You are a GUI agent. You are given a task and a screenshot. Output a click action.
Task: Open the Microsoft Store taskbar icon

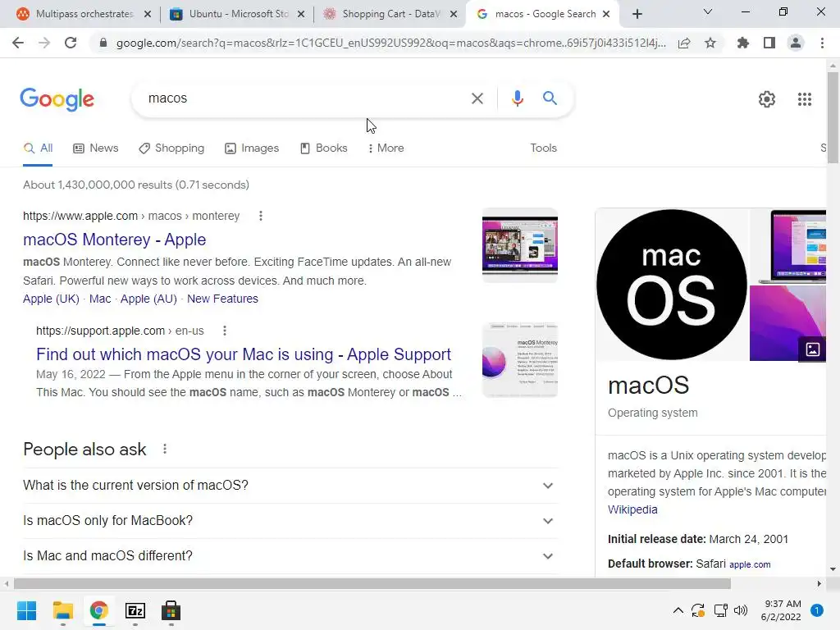coord(171,610)
